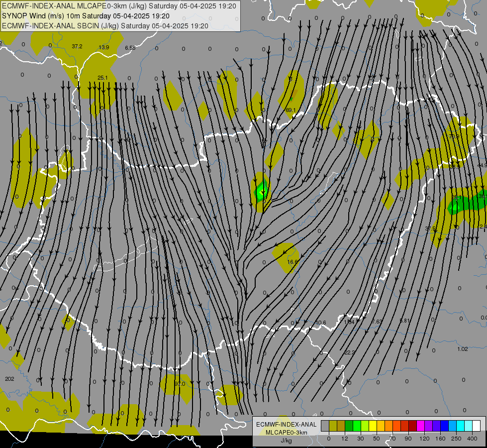Click the 202 map value

click(x=9, y=379)
